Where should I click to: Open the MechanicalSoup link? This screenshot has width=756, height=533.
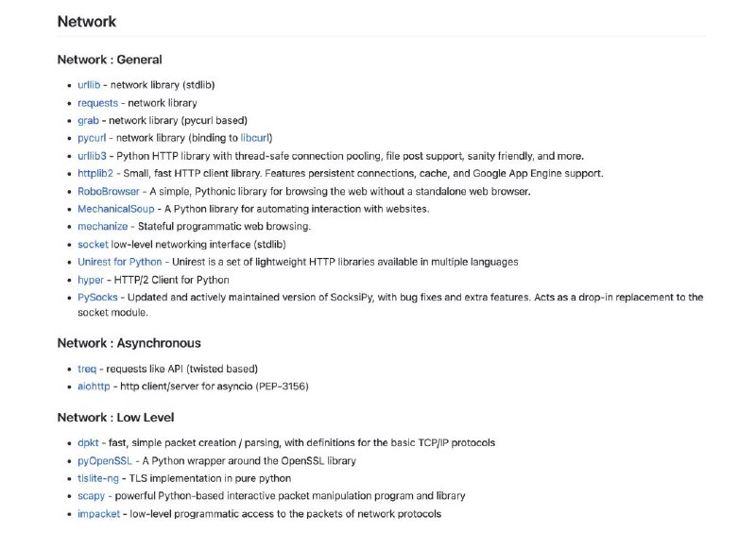(116, 209)
